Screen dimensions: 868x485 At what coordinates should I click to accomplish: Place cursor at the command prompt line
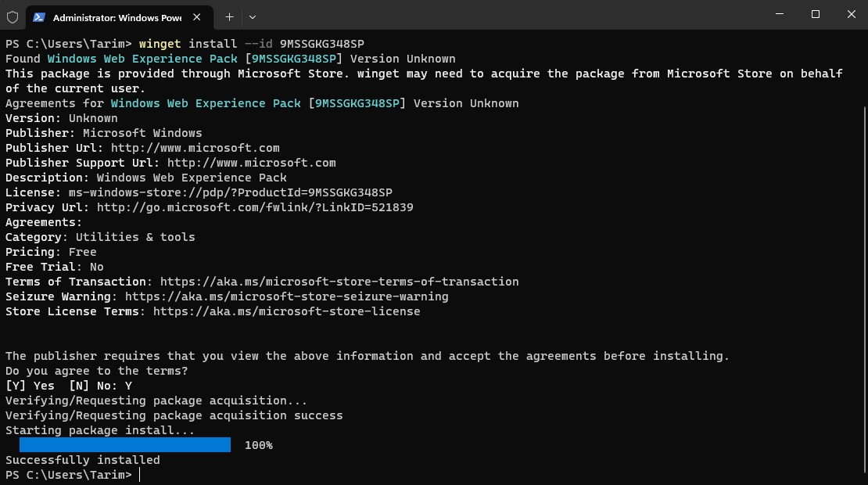click(x=139, y=474)
